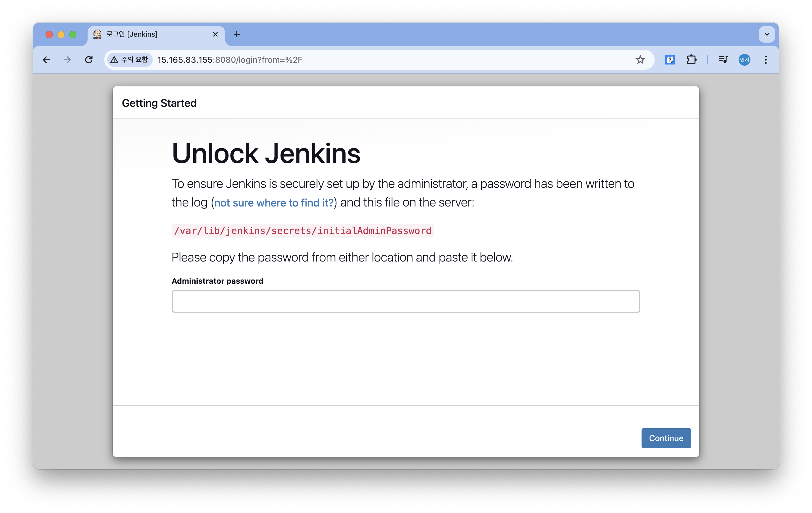Click the browser forward arrow
This screenshot has width=812, height=513.
point(67,60)
